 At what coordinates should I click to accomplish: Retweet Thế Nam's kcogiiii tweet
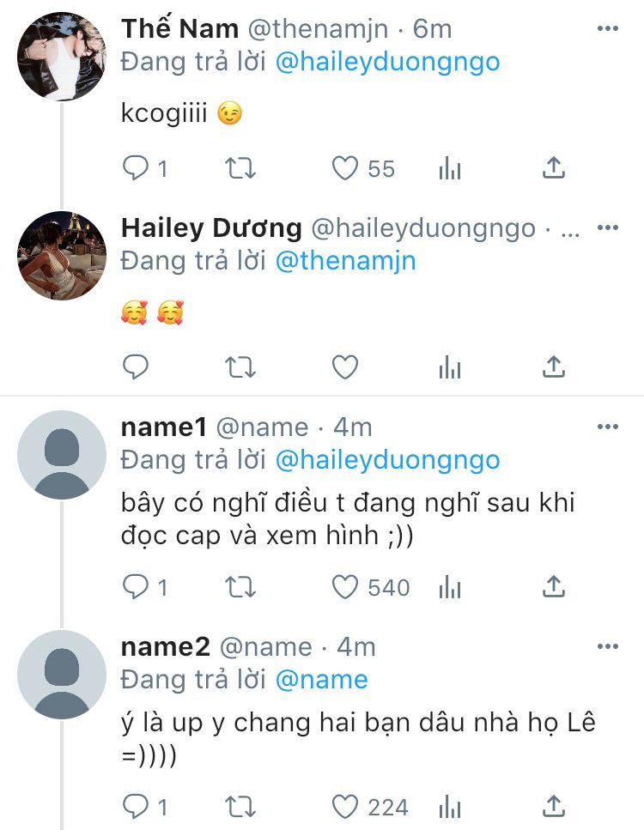click(x=240, y=168)
